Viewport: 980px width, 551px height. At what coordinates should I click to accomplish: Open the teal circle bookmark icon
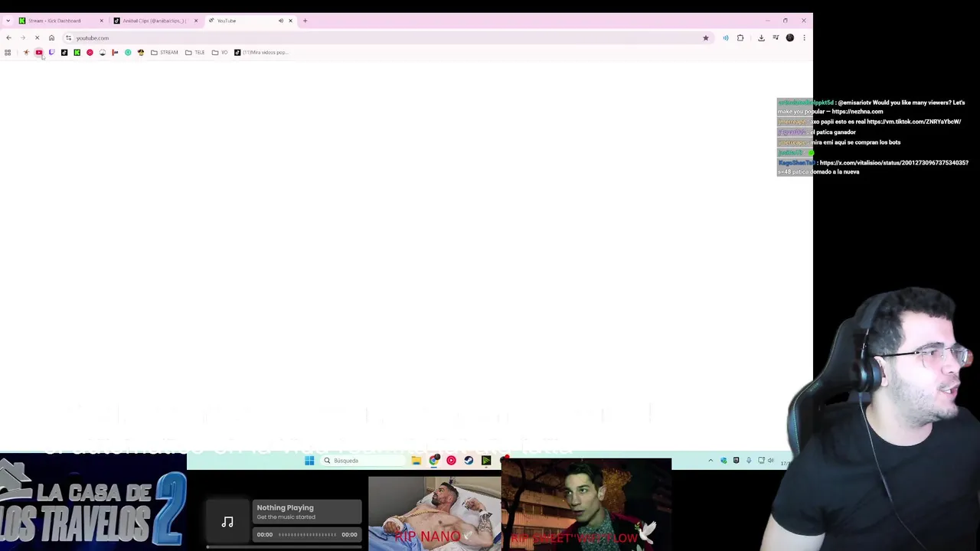[x=128, y=52]
